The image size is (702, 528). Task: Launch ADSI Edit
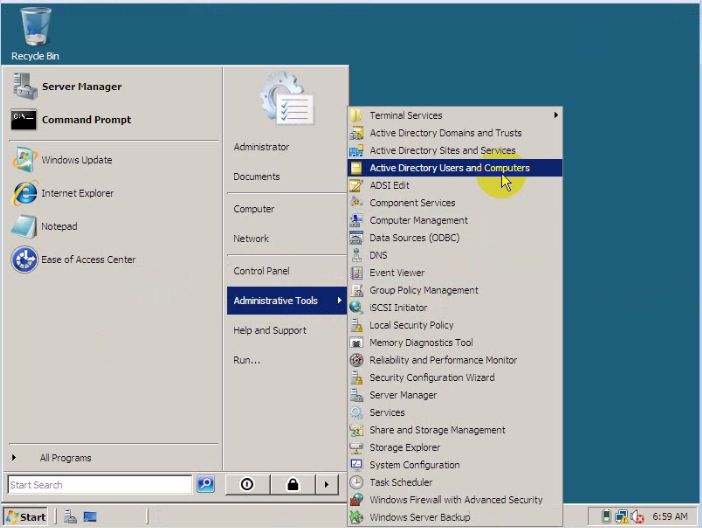click(455, 185)
